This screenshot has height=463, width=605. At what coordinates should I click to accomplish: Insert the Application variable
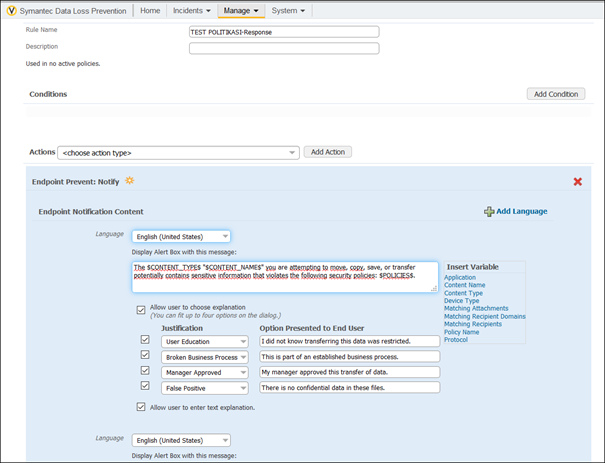pyautogui.click(x=460, y=277)
